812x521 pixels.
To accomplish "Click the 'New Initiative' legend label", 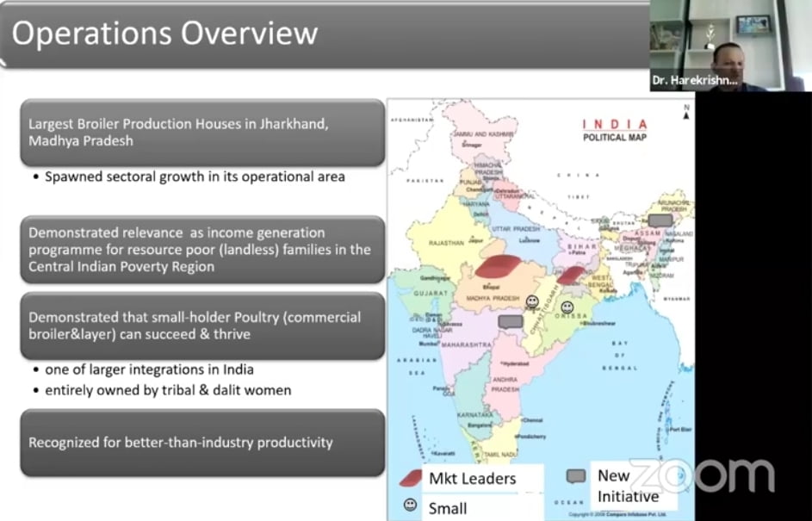I will [629, 486].
